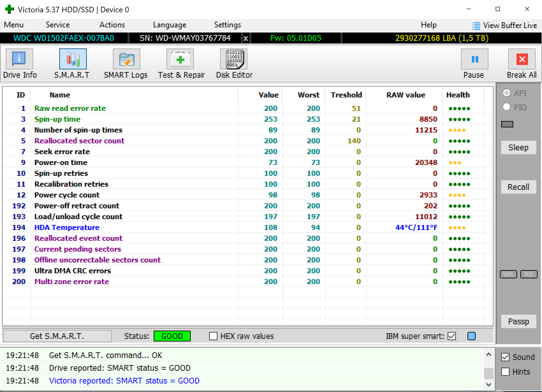This screenshot has width=542, height=392.
Task: Select the API radio button
Action: point(506,93)
